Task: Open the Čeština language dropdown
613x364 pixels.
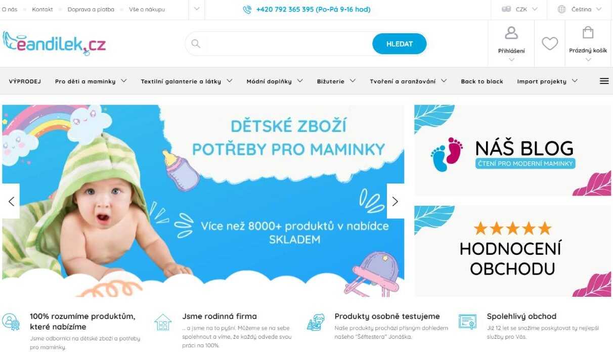Action: pos(580,10)
